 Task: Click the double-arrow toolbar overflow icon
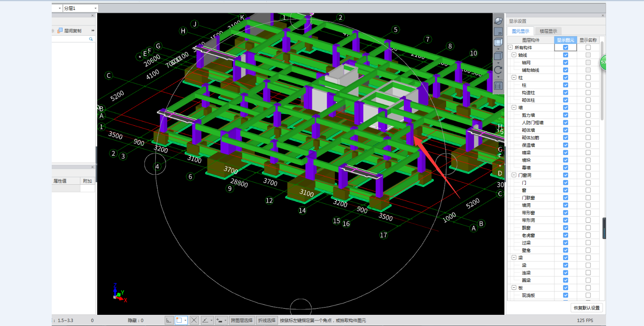coord(93,31)
